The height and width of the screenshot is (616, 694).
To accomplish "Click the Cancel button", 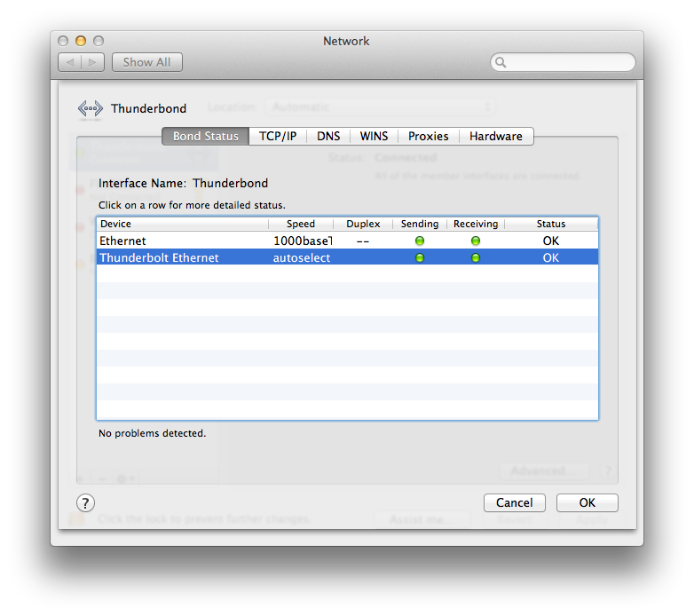I will click(x=515, y=502).
